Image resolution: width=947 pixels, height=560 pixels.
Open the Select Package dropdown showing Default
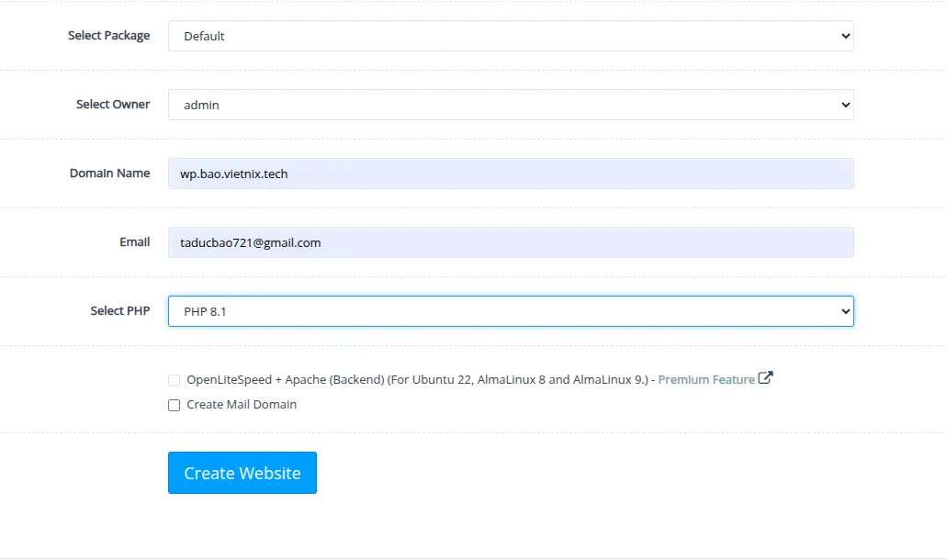(x=510, y=36)
